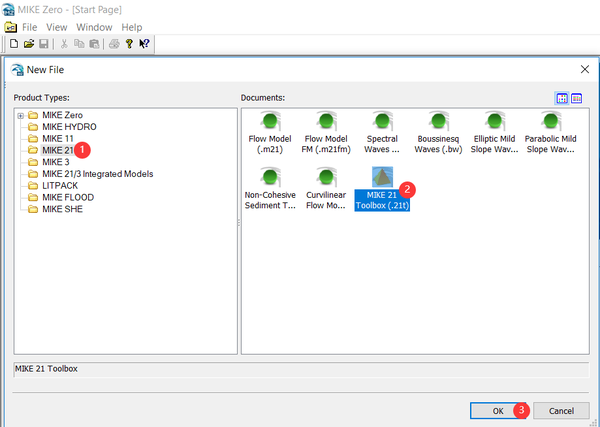Select the Spectral Waves document icon
Image resolution: width=600 pixels, height=427 pixels.
tap(382, 121)
